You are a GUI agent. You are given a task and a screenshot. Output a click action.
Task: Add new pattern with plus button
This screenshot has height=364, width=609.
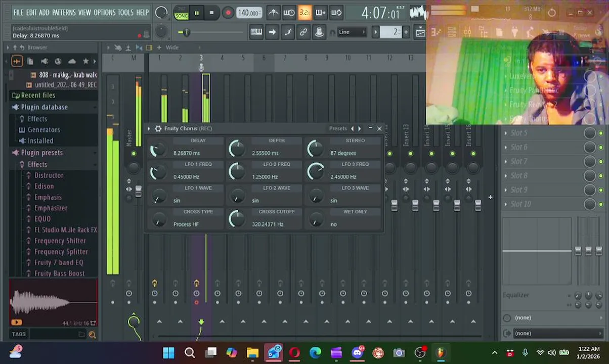click(406, 32)
